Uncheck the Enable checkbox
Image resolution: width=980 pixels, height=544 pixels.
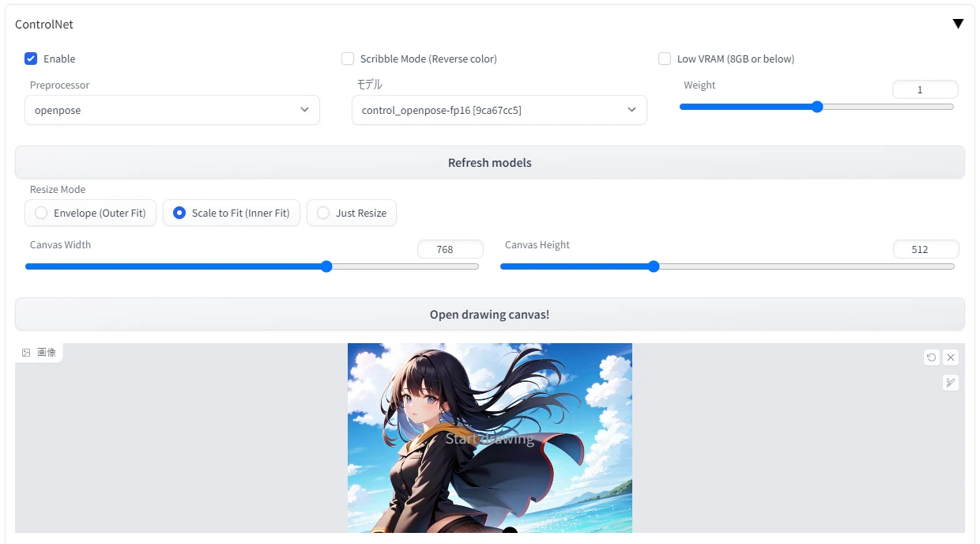click(31, 59)
